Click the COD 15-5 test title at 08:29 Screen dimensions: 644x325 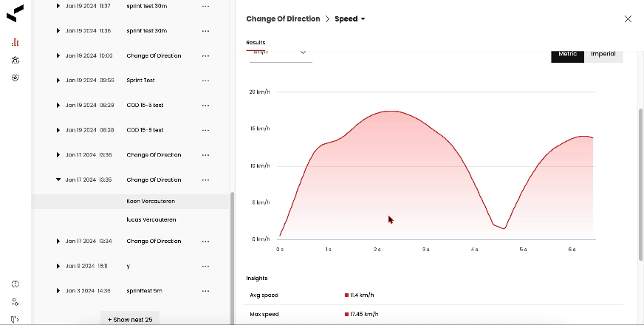(145, 105)
